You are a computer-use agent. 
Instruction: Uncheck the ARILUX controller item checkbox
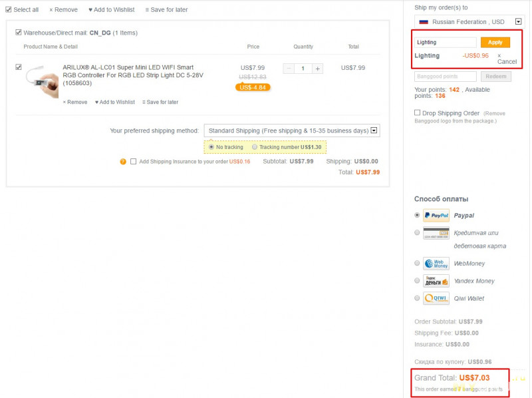19,67
